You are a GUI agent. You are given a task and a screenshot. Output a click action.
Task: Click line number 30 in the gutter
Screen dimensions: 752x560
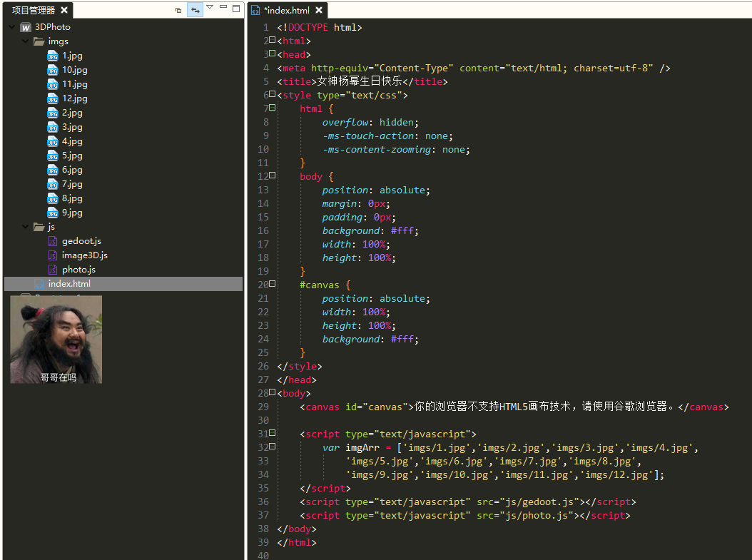(x=263, y=420)
